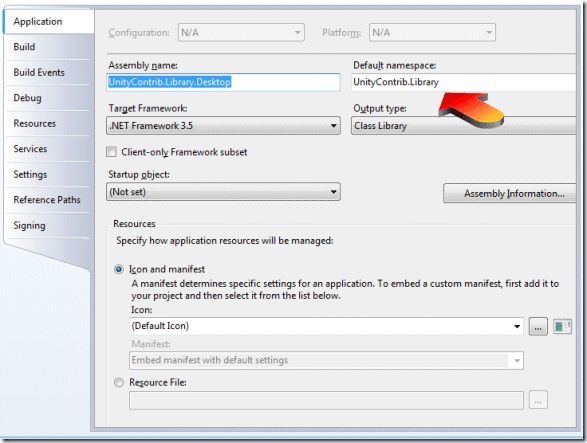Open the Build Events tab
The height and width of the screenshot is (443, 587).
pos(49,72)
